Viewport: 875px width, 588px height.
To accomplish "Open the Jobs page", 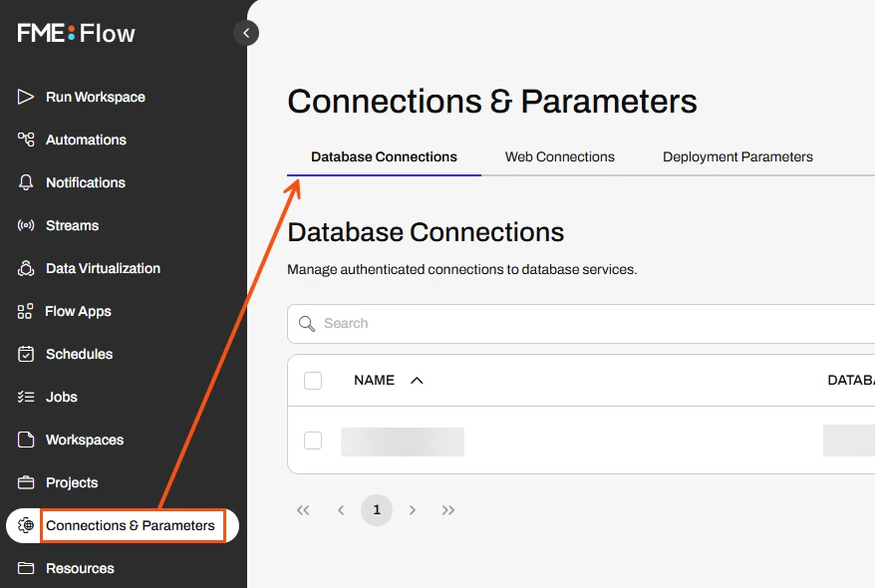I will pyautogui.click(x=62, y=397).
